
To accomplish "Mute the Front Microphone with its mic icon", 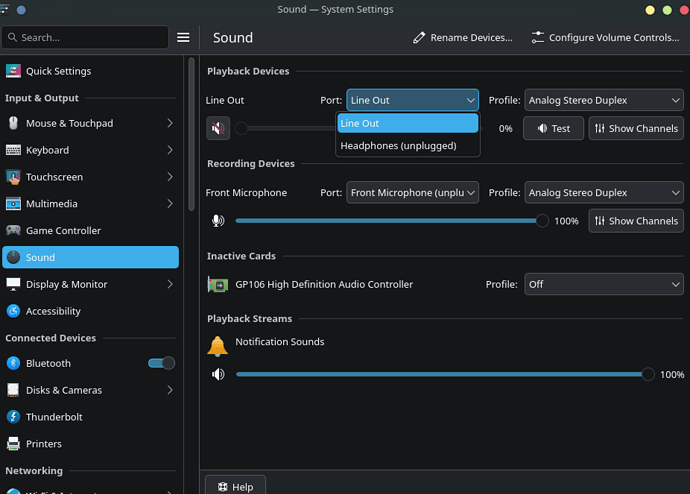I will point(218,221).
